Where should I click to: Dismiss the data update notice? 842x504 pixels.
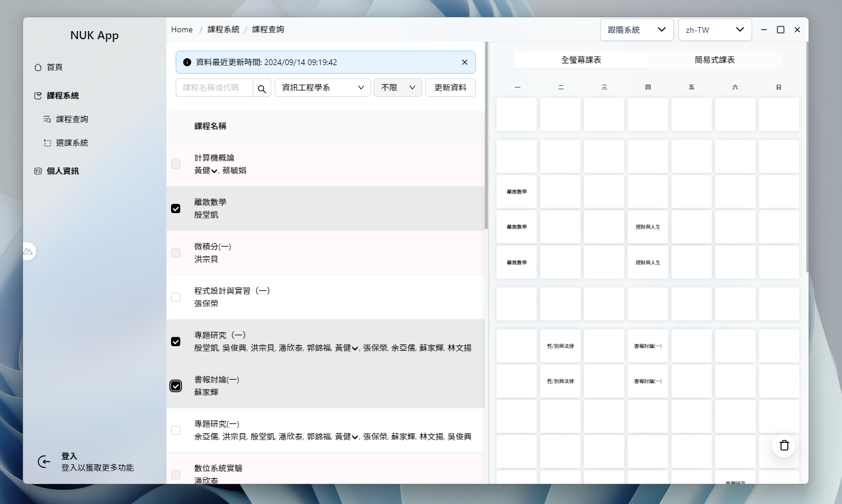pyautogui.click(x=465, y=62)
